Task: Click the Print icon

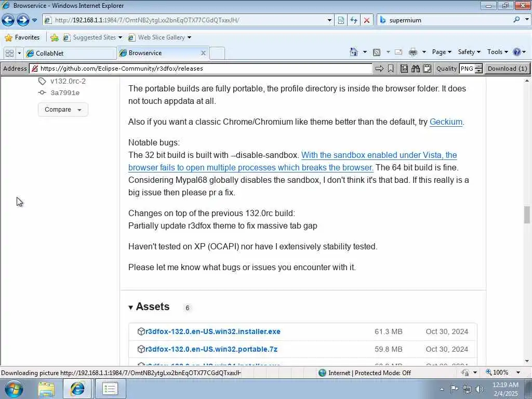Action: (x=413, y=52)
